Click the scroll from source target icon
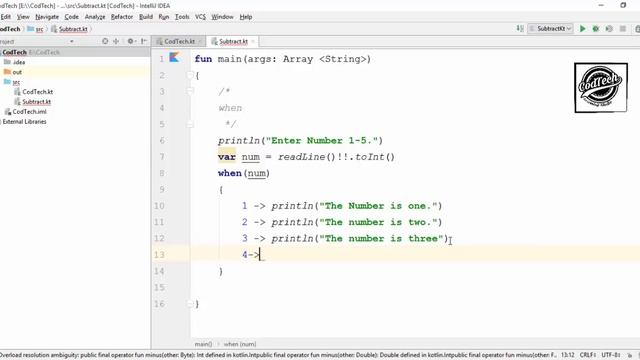Screen dimensions: 640x360 pyautogui.click(x=105, y=41)
